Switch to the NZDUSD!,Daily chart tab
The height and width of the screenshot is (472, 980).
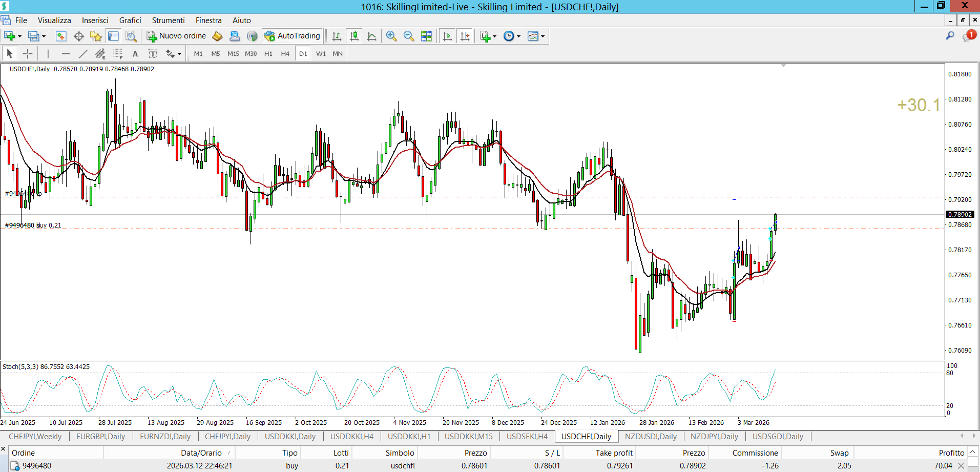click(x=651, y=437)
